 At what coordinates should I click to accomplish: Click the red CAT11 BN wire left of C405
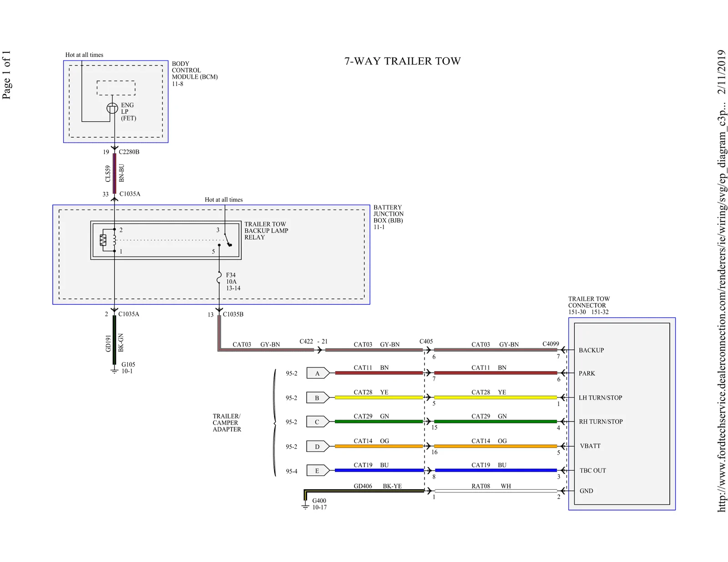click(379, 373)
